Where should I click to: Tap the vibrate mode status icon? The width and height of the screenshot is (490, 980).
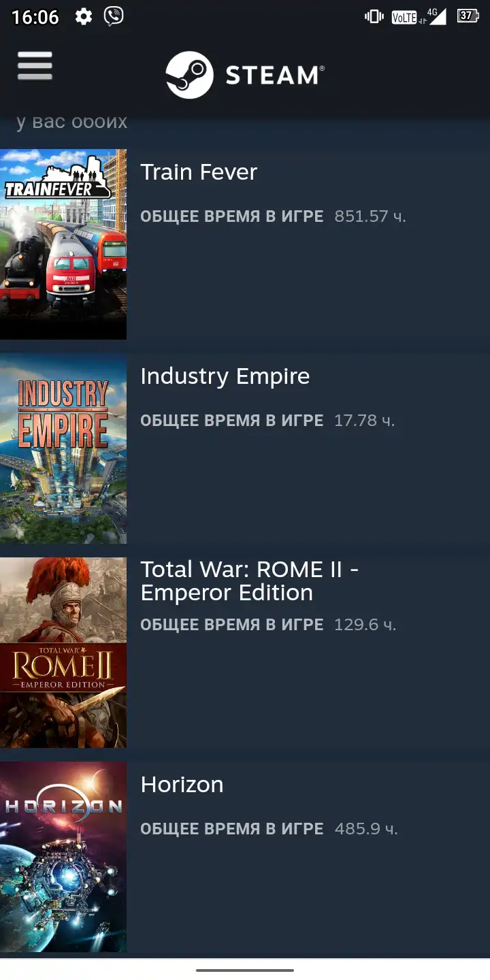point(374,16)
